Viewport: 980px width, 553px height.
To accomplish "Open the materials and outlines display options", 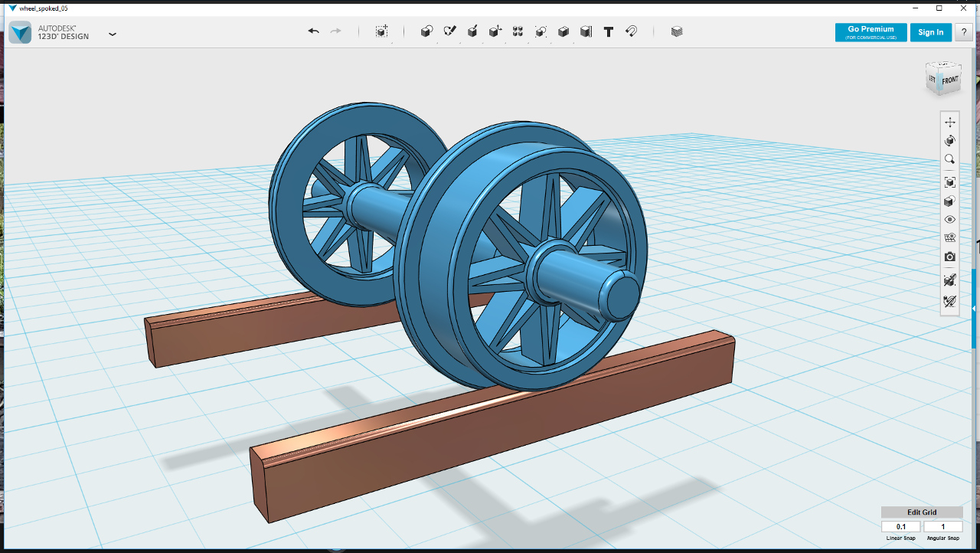I will tap(950, 201).
